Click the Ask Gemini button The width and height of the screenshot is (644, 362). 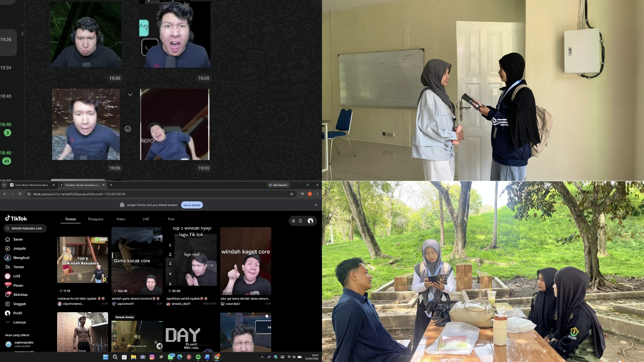tap(278, 185)
